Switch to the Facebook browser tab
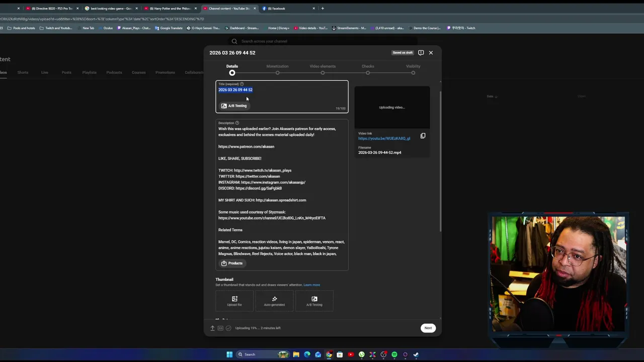 (x=288, y=9)
